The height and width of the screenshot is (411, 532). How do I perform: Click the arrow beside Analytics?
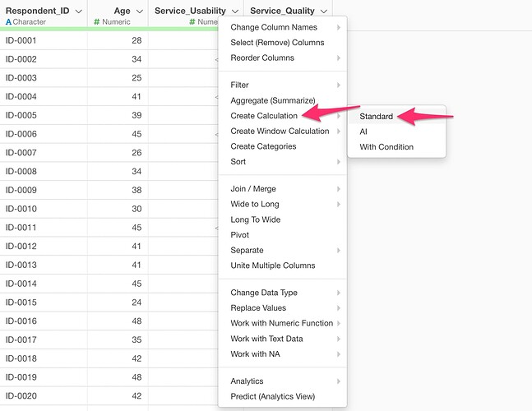(339, 381)
